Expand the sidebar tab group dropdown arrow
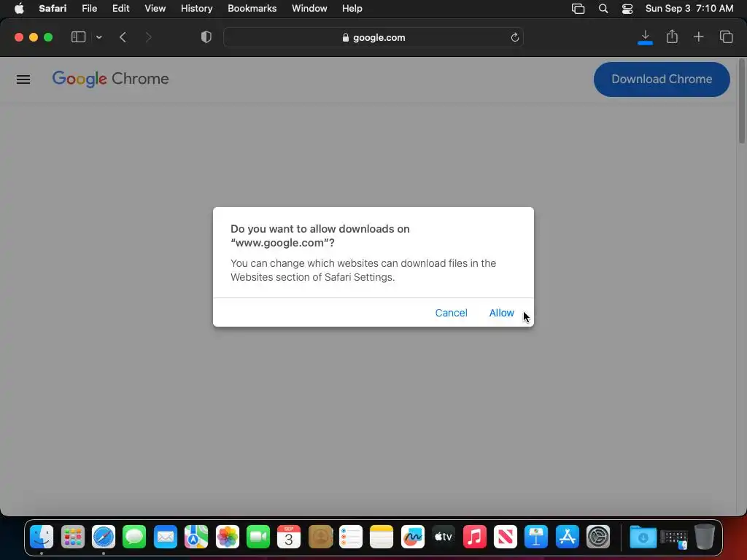The width and height of the screenshot is (747, 560). click(98, 37)
